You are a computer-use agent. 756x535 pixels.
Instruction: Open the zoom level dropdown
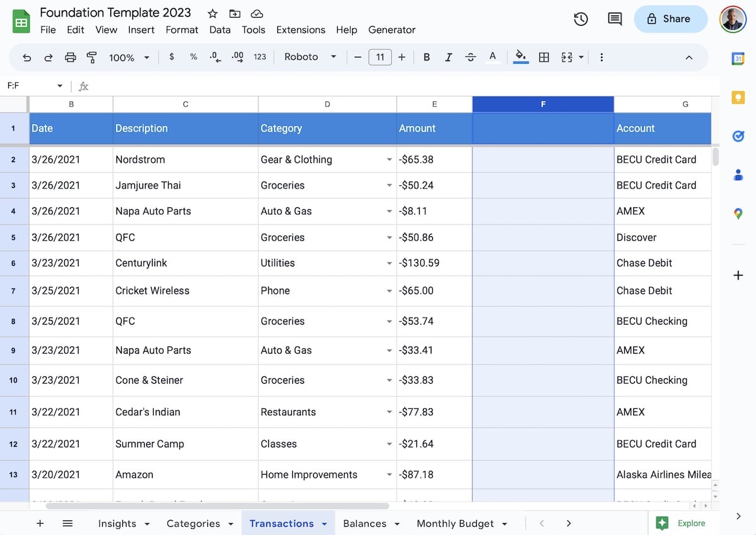[129, 57]
